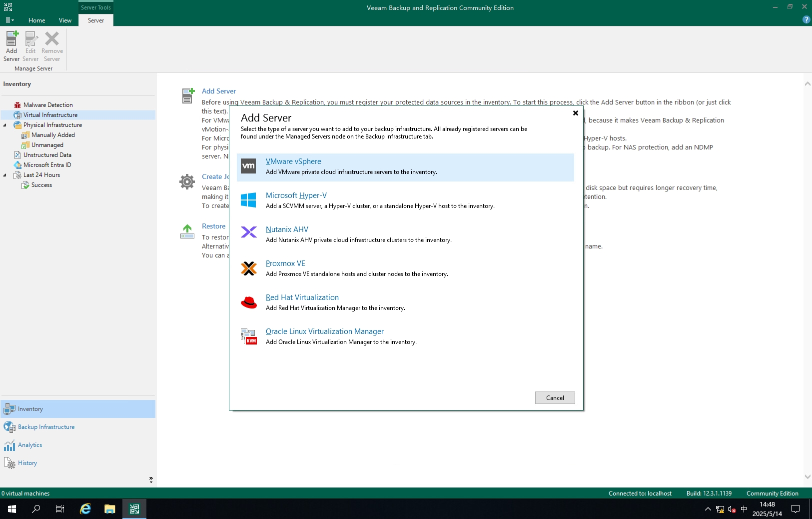Image resolution: width=812 pixels, height=519 pixels.
Task: Open the Oracle Linux Virtualization Manager link
Action: (324, 331)
